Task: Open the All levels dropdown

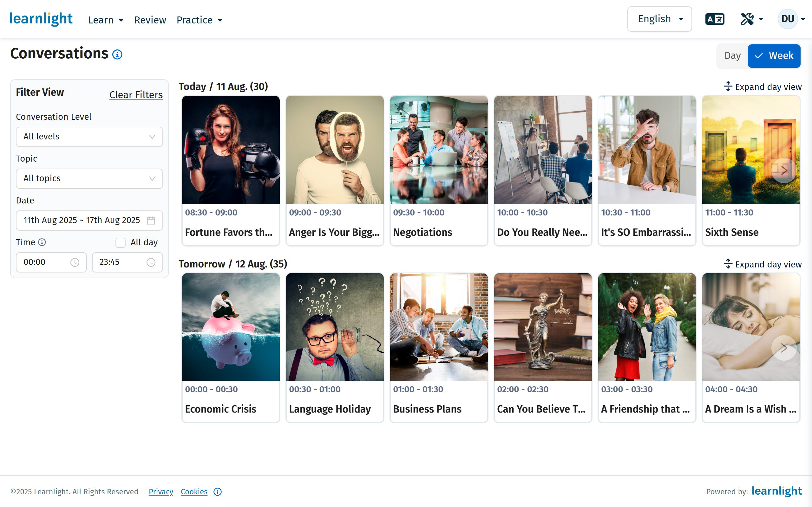Action: (x=89, y=137)
